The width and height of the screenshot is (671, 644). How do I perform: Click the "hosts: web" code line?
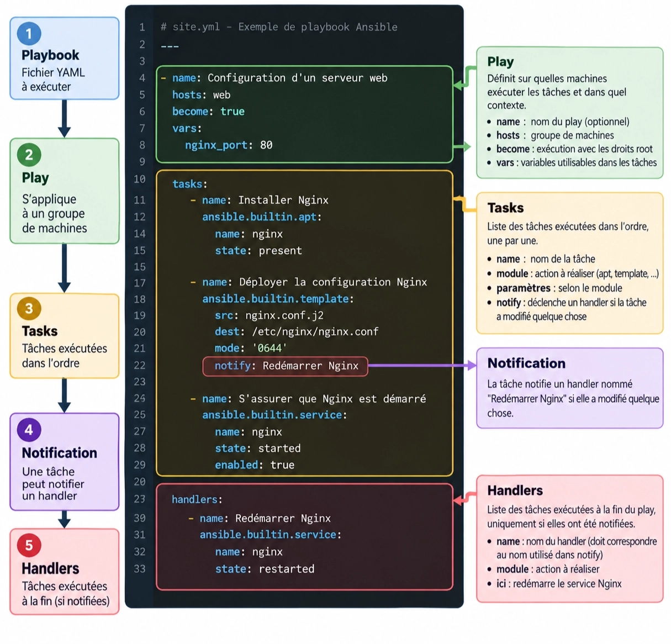(201, 95)
